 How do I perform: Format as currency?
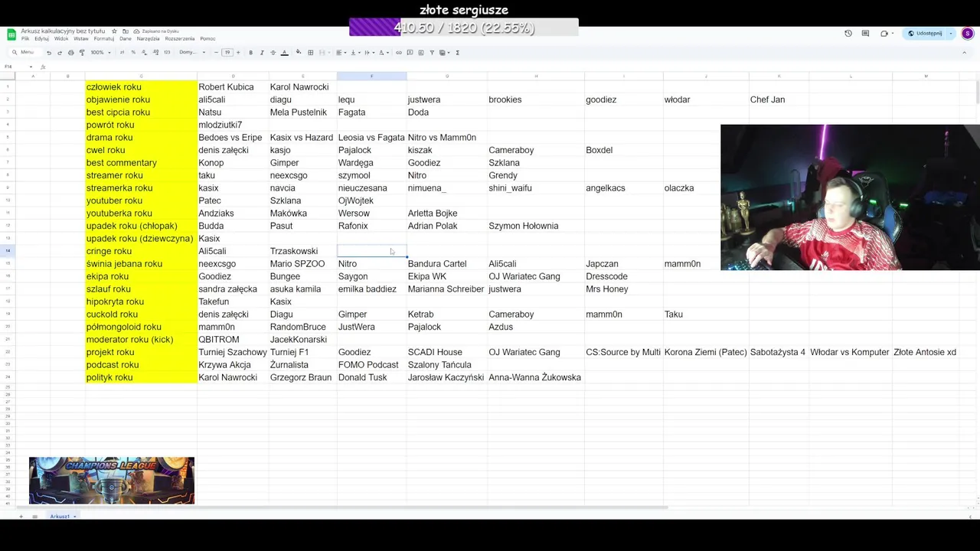[x=122, y=52]
